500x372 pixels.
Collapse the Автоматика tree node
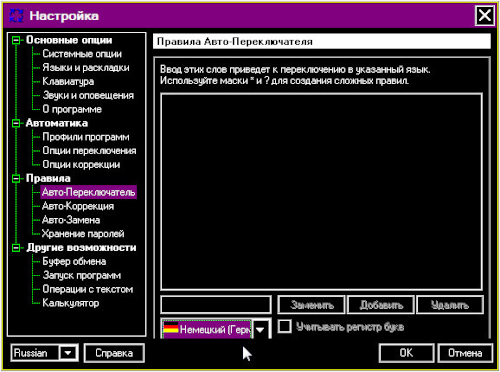coord(16,123)
